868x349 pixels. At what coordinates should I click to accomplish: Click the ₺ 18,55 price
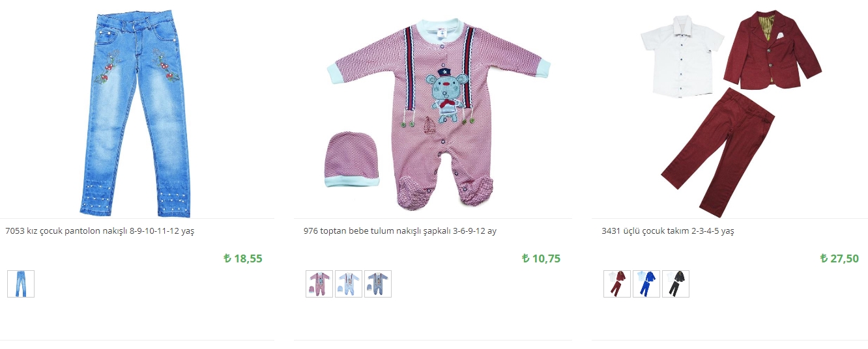click(242, 258)
